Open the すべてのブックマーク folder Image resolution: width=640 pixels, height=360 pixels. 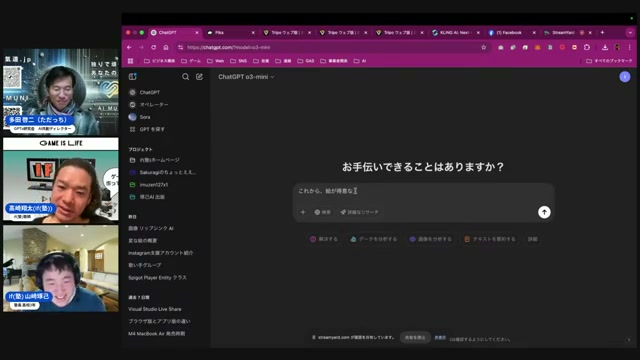[x=609, y=61]
